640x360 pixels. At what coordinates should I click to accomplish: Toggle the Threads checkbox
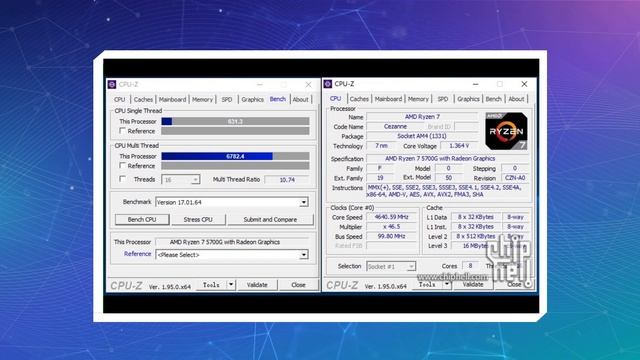[x=122, y=179]
